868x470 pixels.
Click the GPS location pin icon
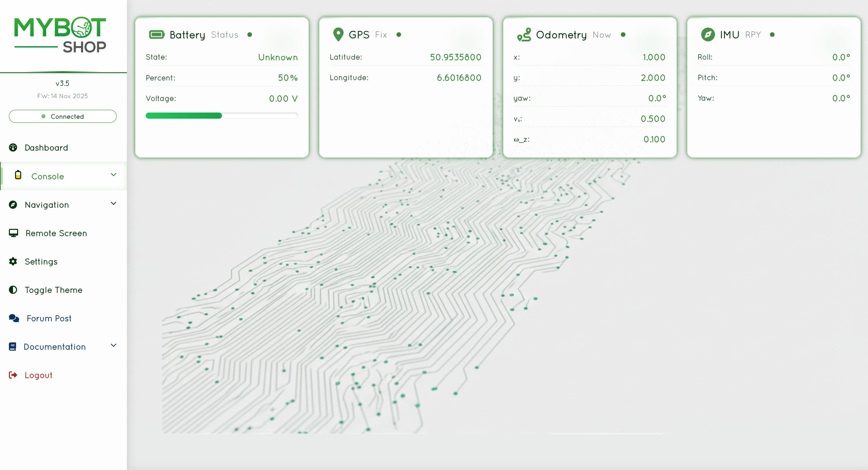[338, 35]
